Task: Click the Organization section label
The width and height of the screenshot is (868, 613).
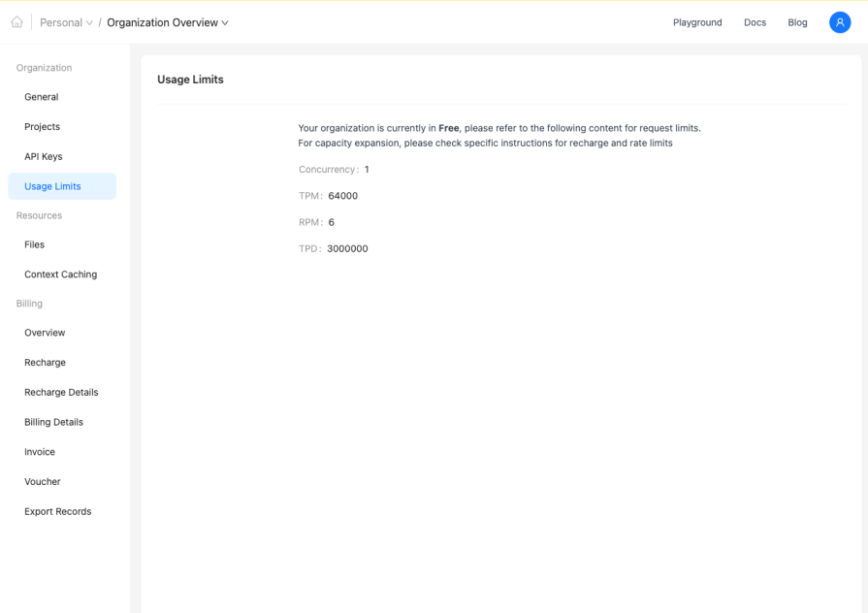Action: (x=44, y=68)
